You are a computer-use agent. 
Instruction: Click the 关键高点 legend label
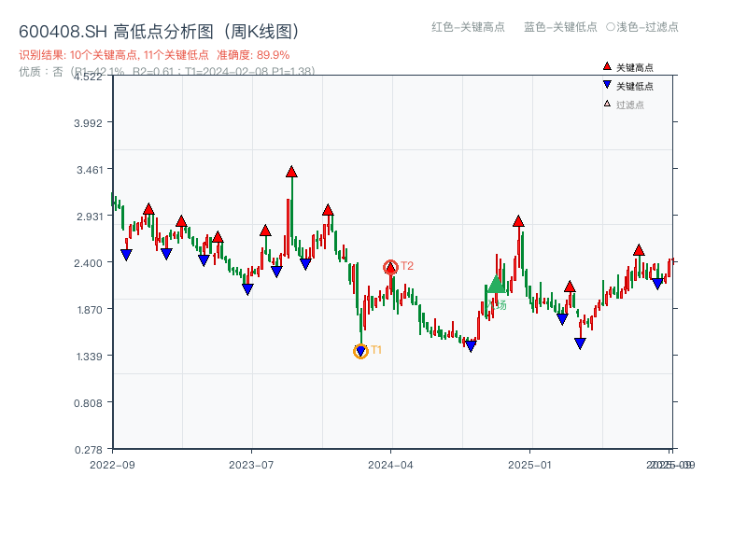click(x=635, y=67)
